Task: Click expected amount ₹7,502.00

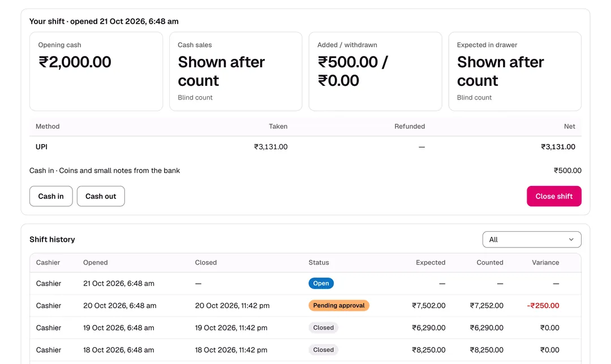Action: tap(429, 306)
